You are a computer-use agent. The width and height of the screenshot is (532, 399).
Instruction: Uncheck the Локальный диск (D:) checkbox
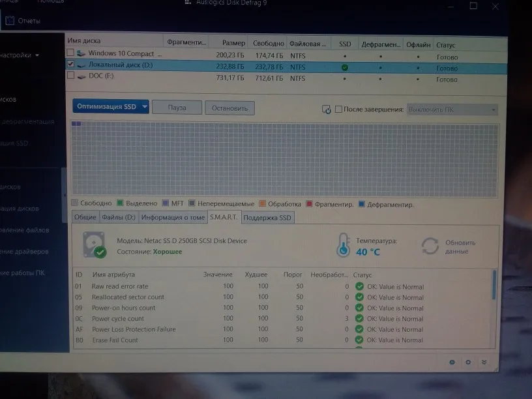(x=70, y=64)
